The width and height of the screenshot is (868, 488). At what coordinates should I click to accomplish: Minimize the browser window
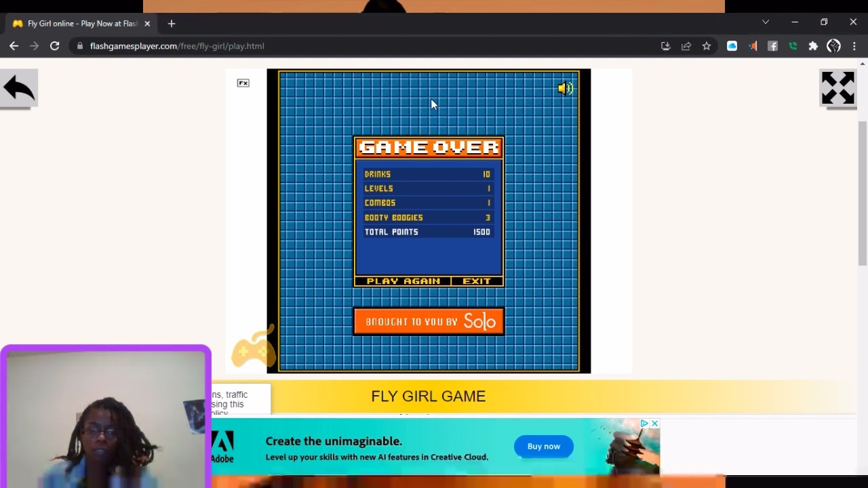[795, 22]
